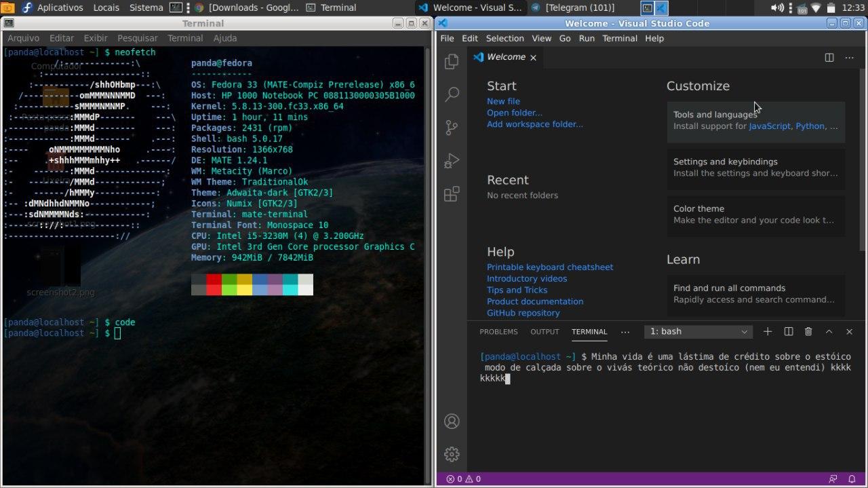The height and width of the screenshot is (488, 868).
Task: Close the Welcome tab
Action: coord(533,58)
